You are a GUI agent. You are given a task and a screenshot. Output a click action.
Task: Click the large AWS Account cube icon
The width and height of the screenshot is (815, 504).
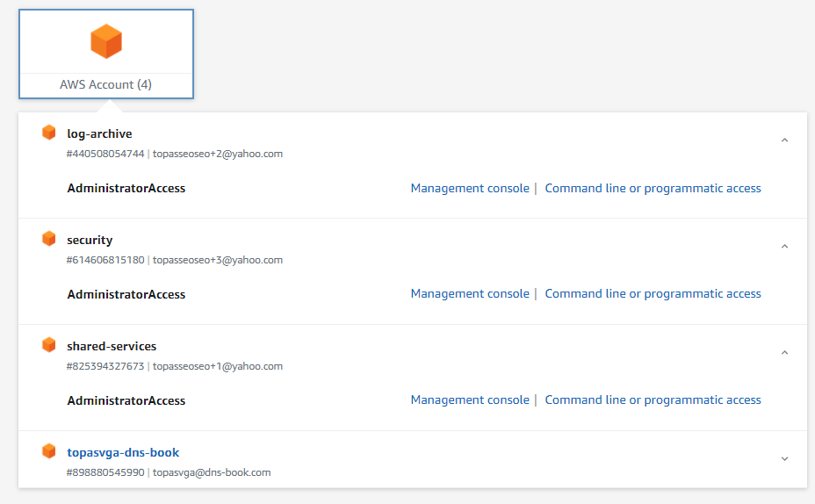point(106,41)
